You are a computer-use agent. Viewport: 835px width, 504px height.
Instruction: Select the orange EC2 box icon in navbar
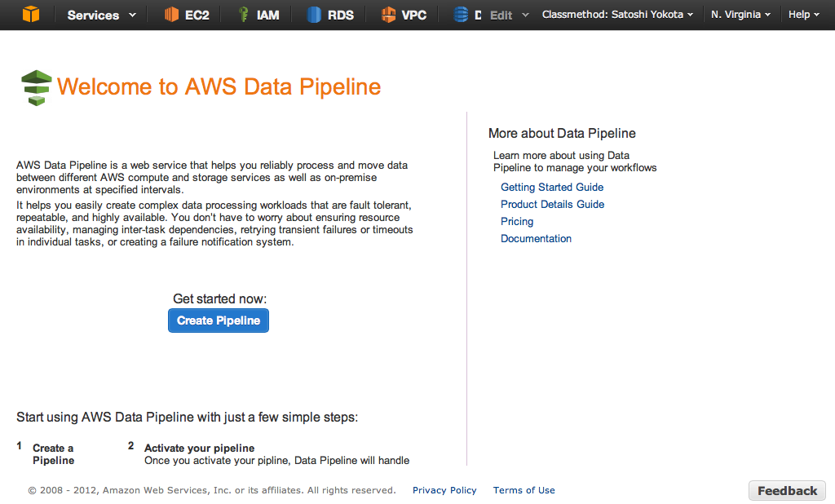[171, 14]
